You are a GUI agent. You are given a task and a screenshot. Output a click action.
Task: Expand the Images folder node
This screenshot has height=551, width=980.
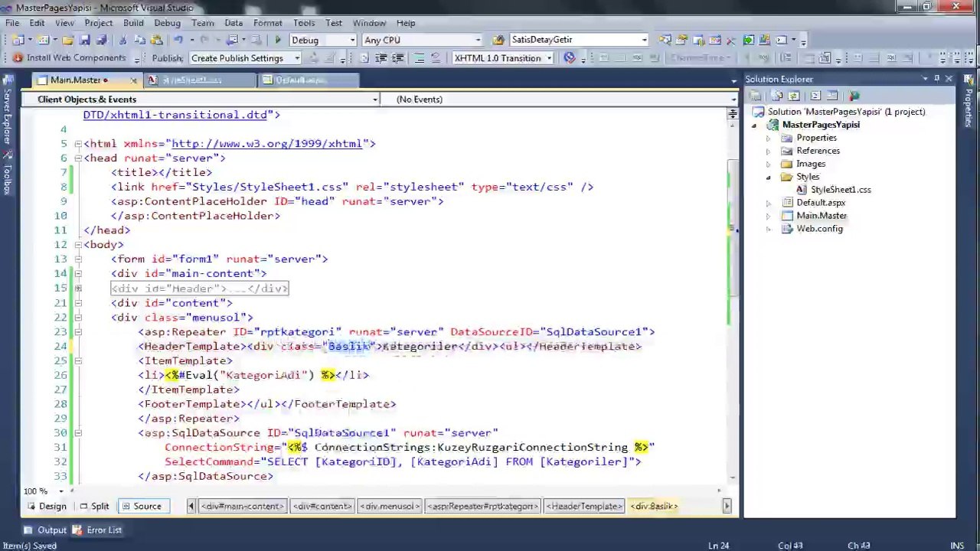[769, 164]
